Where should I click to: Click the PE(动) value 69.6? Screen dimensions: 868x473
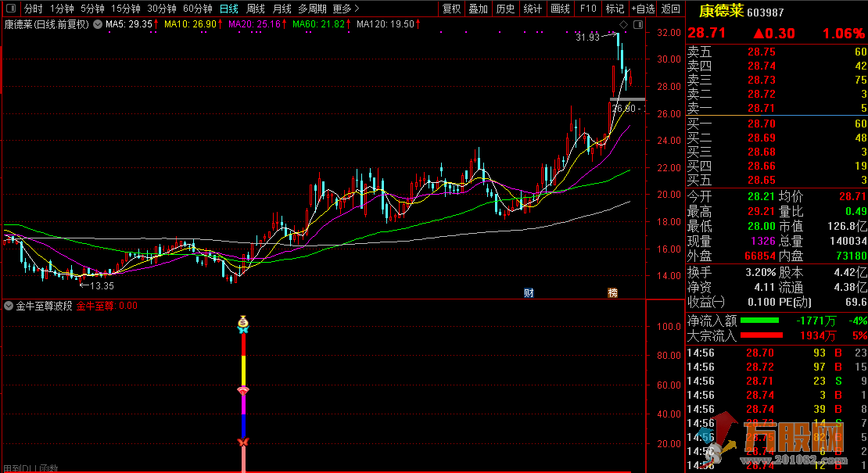(x=856, y=302)
